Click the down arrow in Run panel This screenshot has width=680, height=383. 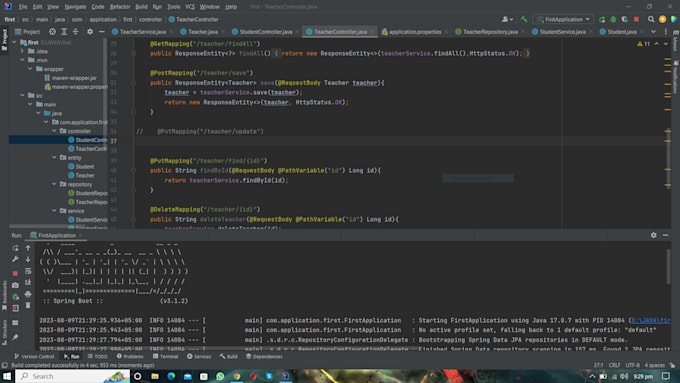pos(28,259)
